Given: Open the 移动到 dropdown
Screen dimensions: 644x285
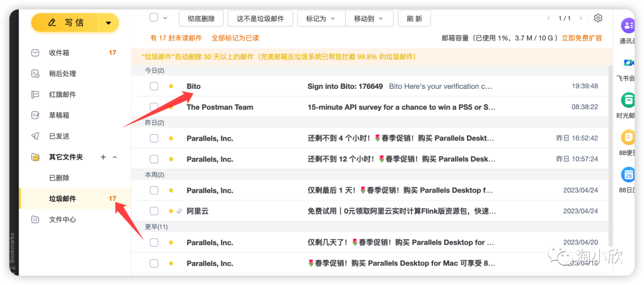Looking at the screenshot, I should coord(369,18).
